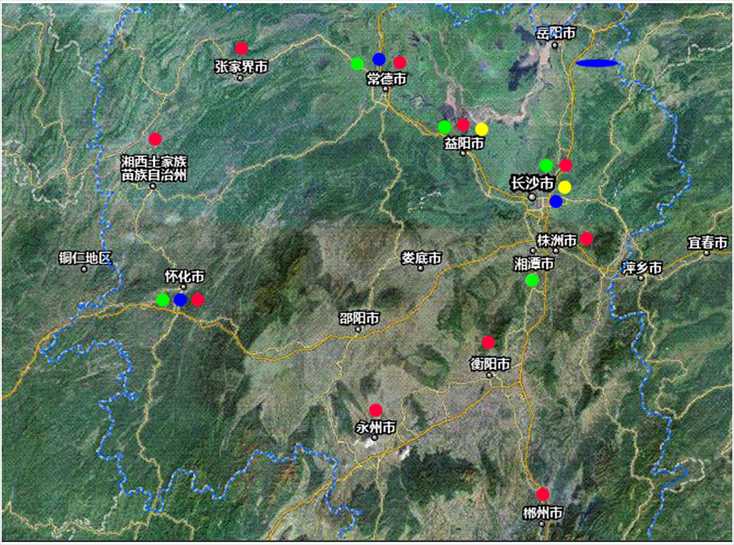Viewport: 734px width, 545px height.
Task: Select the blue marker below 长沙市 label
Action: (556, 201)
